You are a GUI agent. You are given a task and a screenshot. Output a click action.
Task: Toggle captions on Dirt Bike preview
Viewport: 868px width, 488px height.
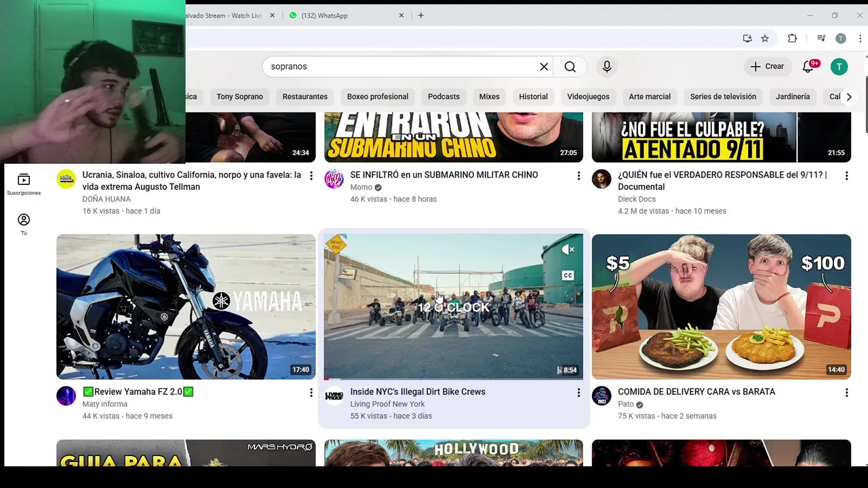tap(568, 275)
